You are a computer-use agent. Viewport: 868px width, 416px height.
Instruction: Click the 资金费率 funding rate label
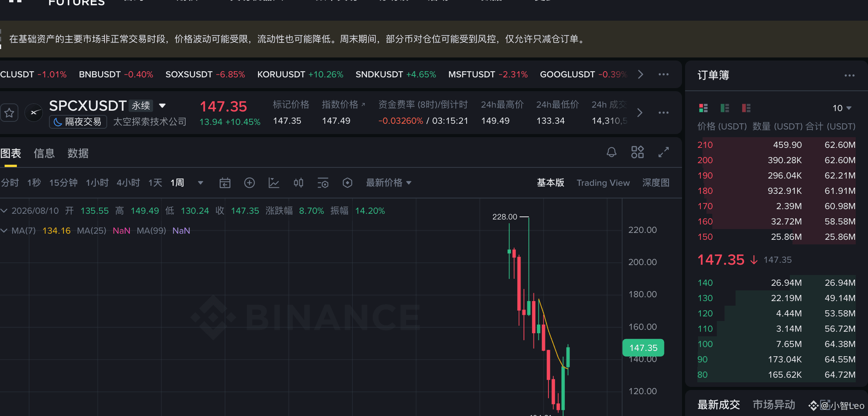tap(423, 105)
